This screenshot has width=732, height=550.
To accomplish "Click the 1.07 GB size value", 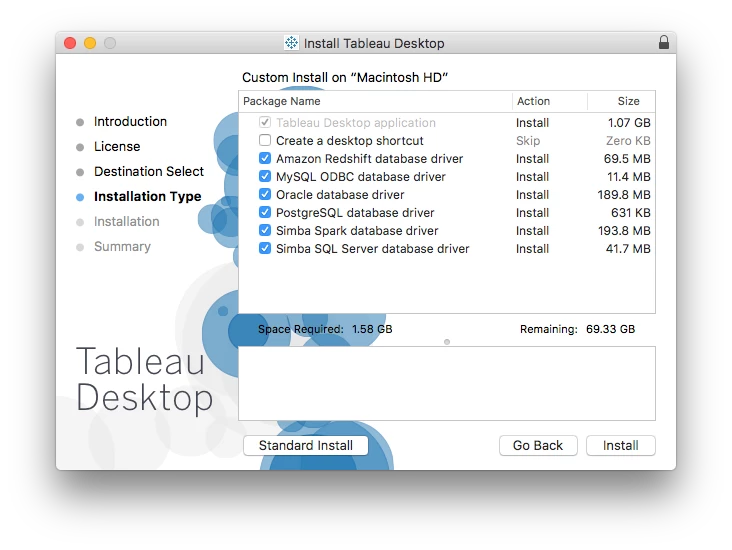I will coord(629,123).
